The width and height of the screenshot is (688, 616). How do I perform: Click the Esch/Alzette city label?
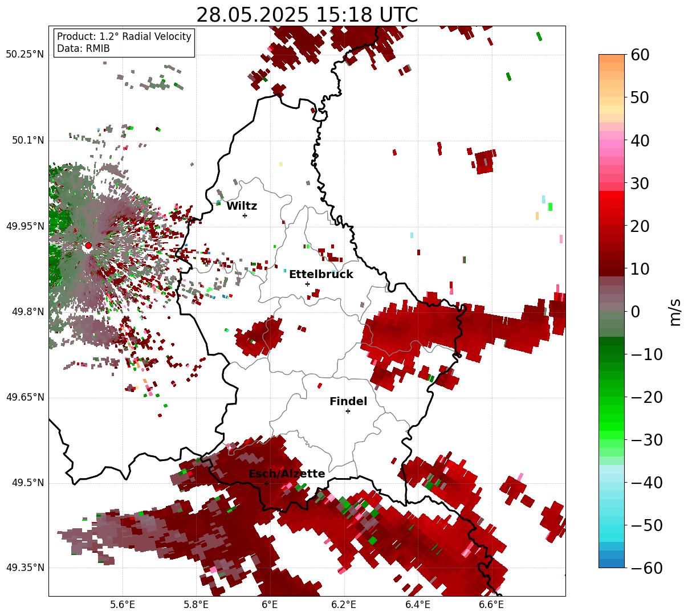tap(287, 474)
